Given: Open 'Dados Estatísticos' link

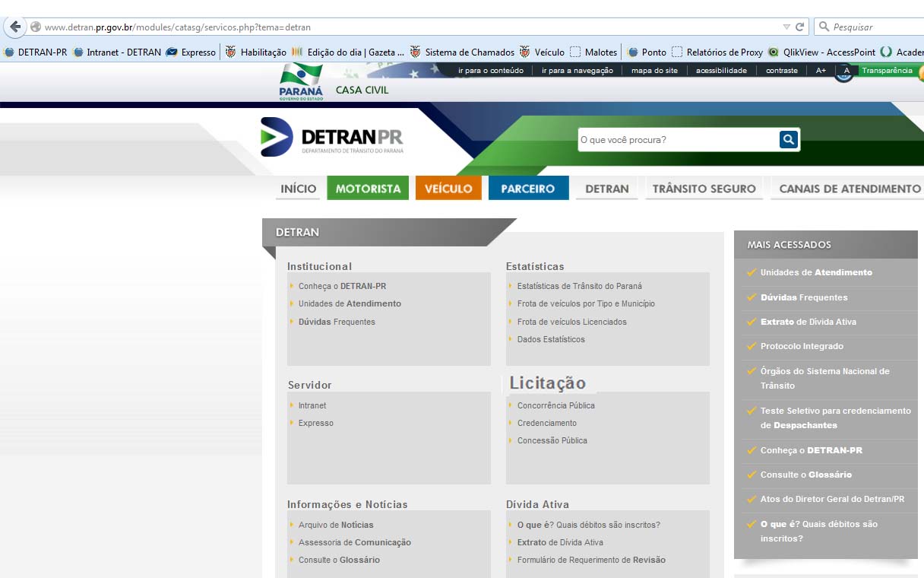Looking at the screenshot, I should point(551,339).
